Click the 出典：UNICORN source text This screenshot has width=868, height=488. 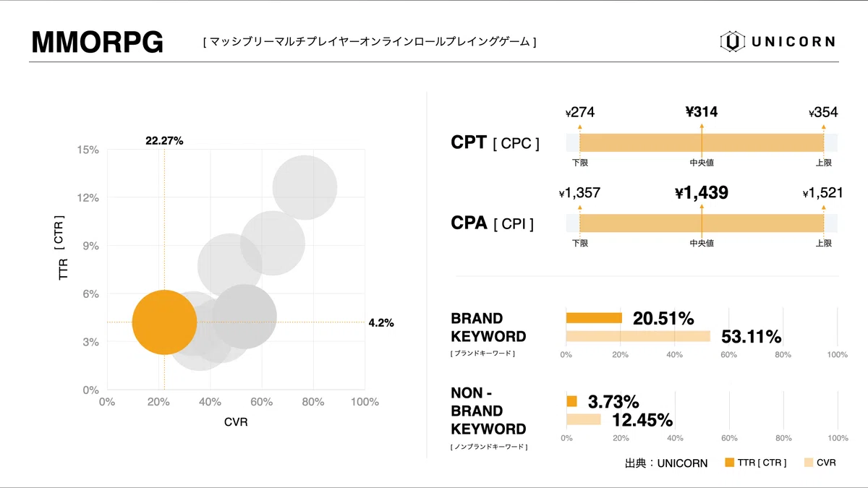point(666,463)
